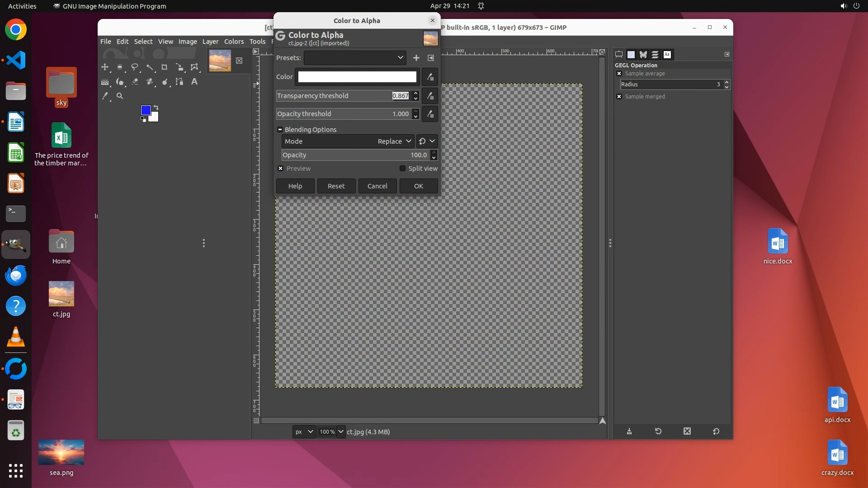Collapse the Blending Options section
Screen dimensions: 868x488
(x=280, y=130)
